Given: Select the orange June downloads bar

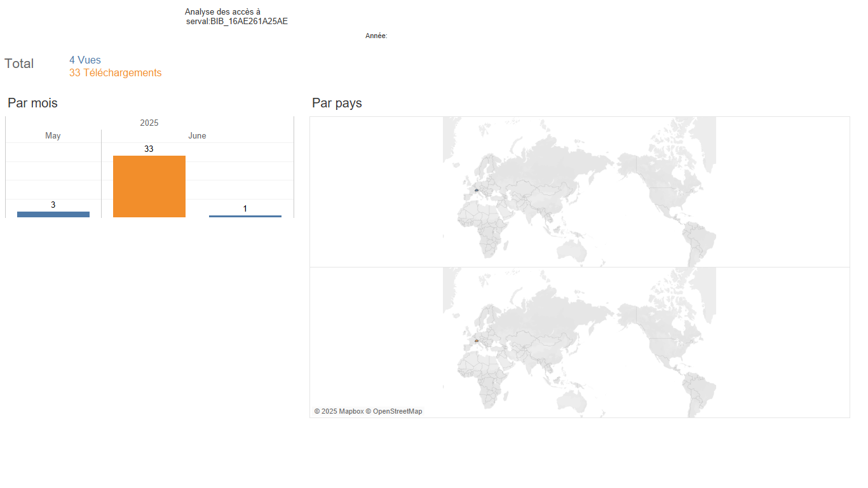Looking at the screenshot, I should pyautogui.click(x=149, y=186).
